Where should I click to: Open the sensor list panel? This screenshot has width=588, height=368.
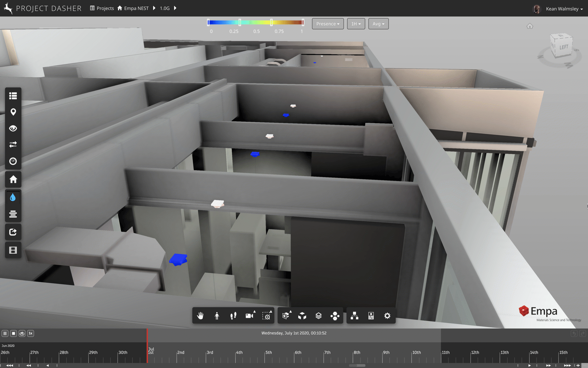pos(13,96)
